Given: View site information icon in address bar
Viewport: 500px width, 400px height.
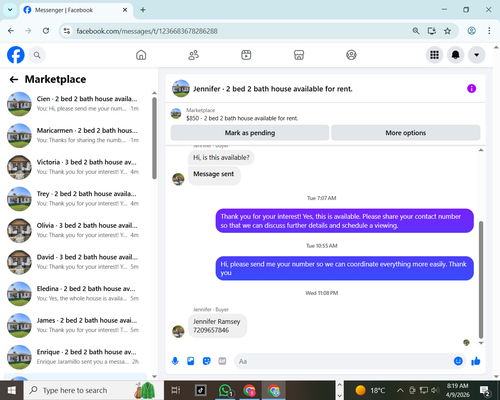Looking at the screenshot, I should pos(67,31).
